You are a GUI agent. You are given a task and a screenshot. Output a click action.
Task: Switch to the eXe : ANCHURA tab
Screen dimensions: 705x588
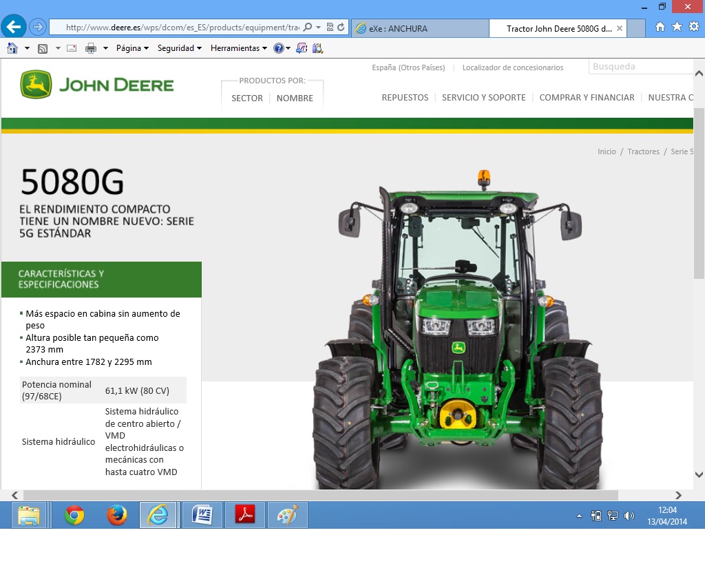(420, 28)
